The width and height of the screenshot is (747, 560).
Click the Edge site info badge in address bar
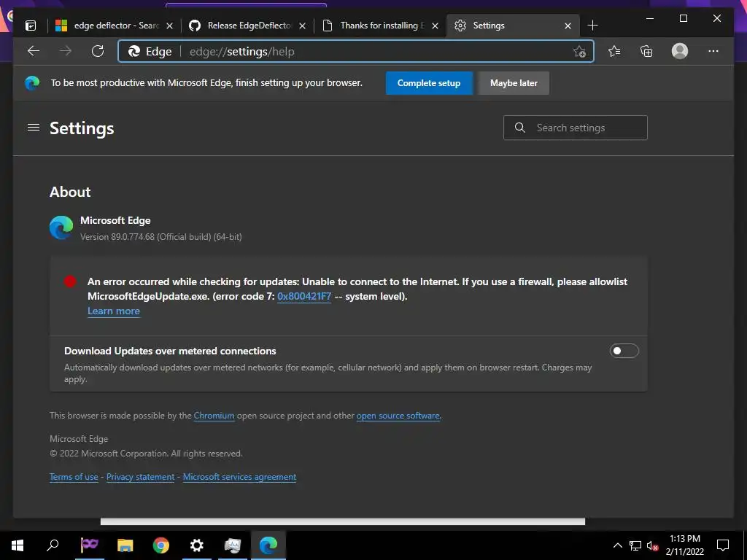click(x=150, y=52)
